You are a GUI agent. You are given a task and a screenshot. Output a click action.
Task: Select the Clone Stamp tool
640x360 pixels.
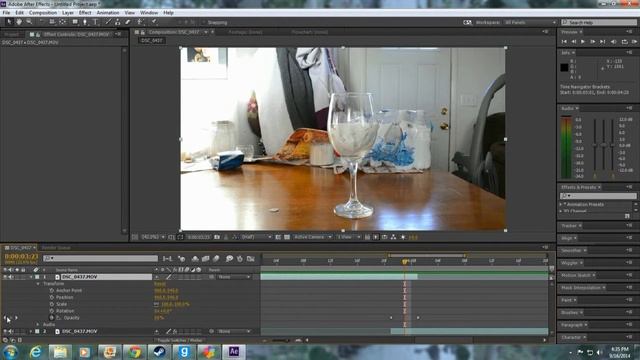(x=118, y=22)
